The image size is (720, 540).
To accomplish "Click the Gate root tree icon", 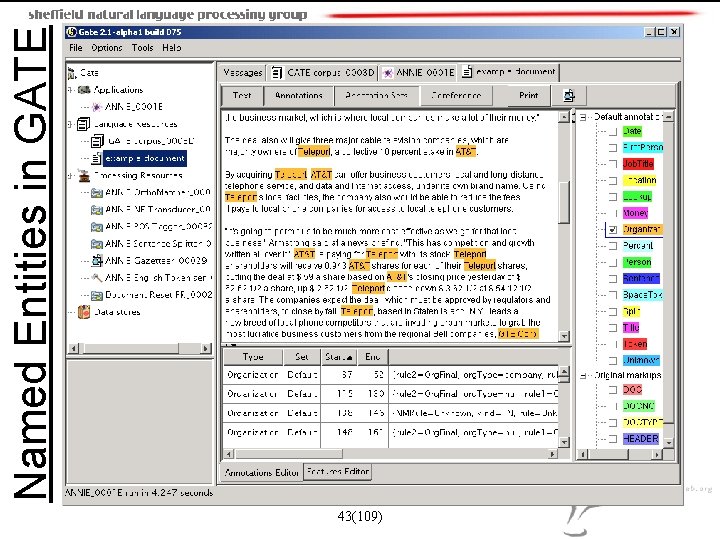I will coord(72,73).
